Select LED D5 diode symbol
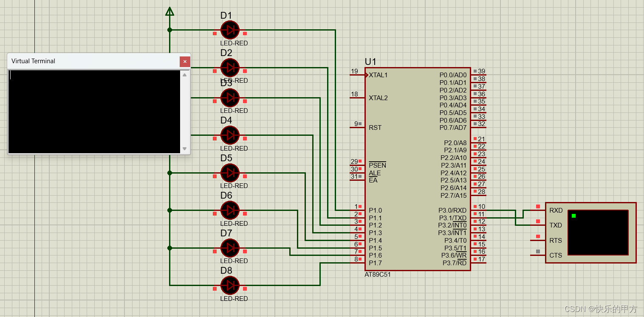 tap(230, 173)
